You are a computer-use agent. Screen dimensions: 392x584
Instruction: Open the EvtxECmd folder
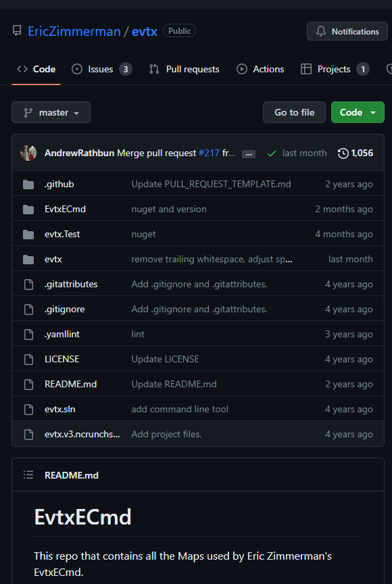[x=65, y=209]
